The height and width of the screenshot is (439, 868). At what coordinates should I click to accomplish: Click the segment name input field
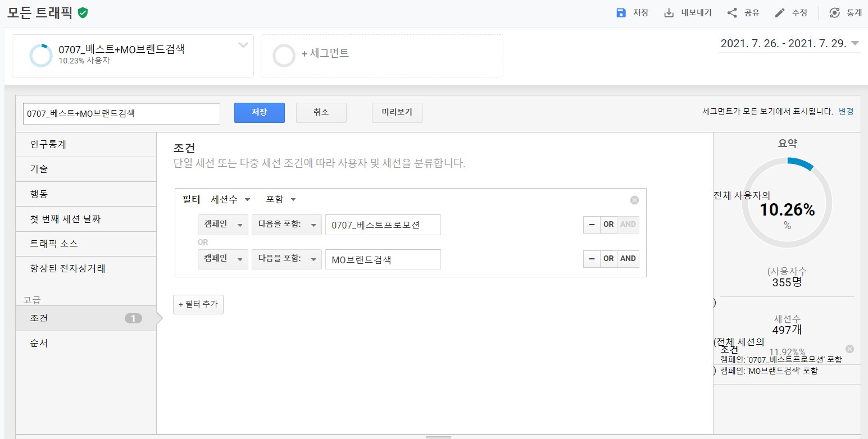pyautogui.click(x=121, y=113)
